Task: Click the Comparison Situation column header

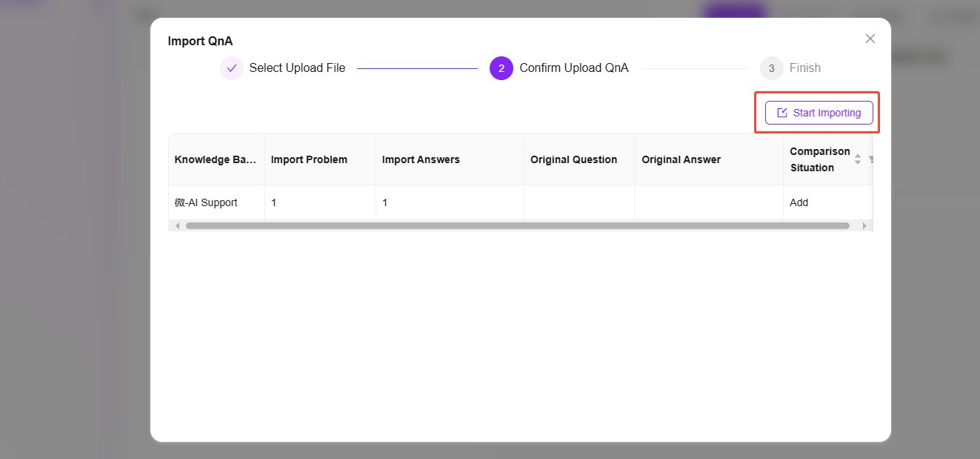Action: tap(819, 159)
